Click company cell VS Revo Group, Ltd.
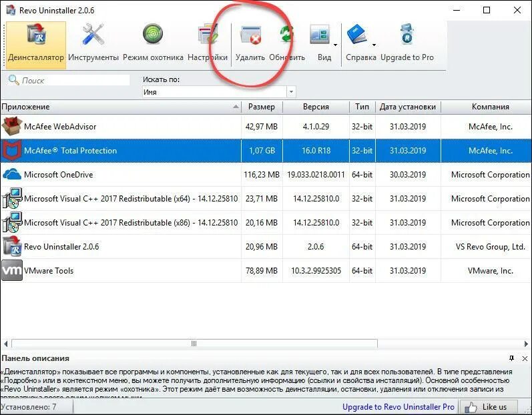Screen dimensions: 532x415 (x=490, y=246)
